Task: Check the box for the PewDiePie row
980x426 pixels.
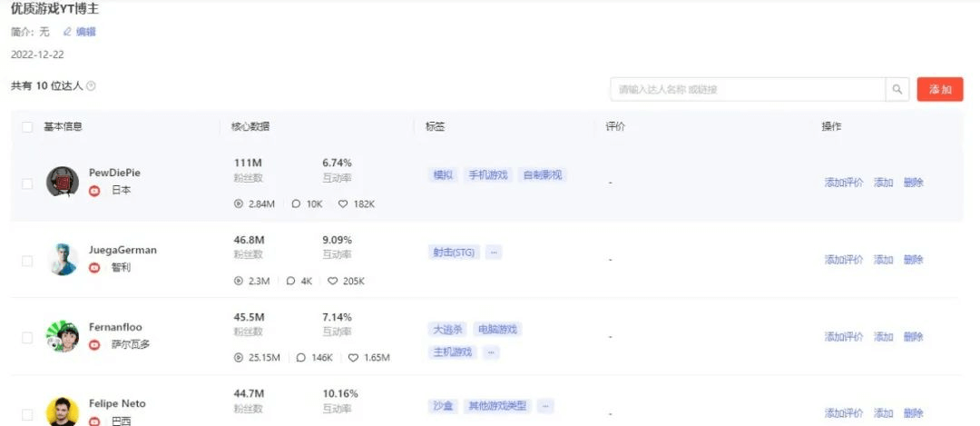Action: 27,183
